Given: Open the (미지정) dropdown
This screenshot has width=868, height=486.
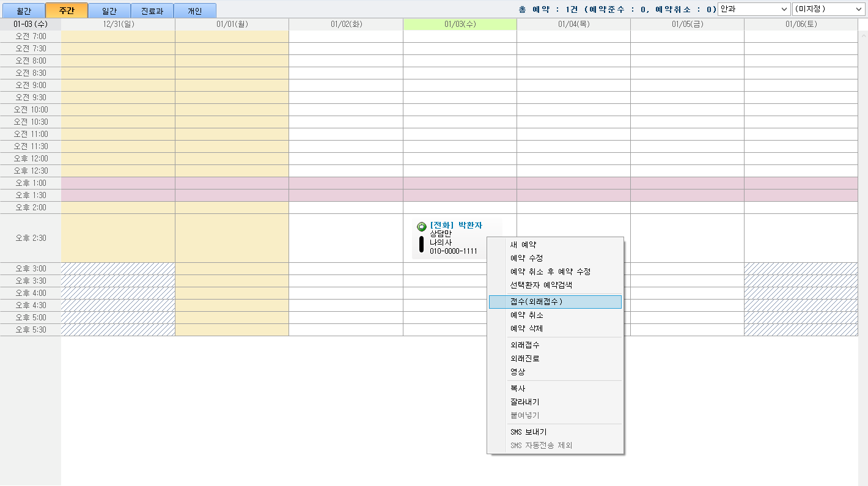Looking at the screenshot, I should pyautogui.click(x=828, y=9).
